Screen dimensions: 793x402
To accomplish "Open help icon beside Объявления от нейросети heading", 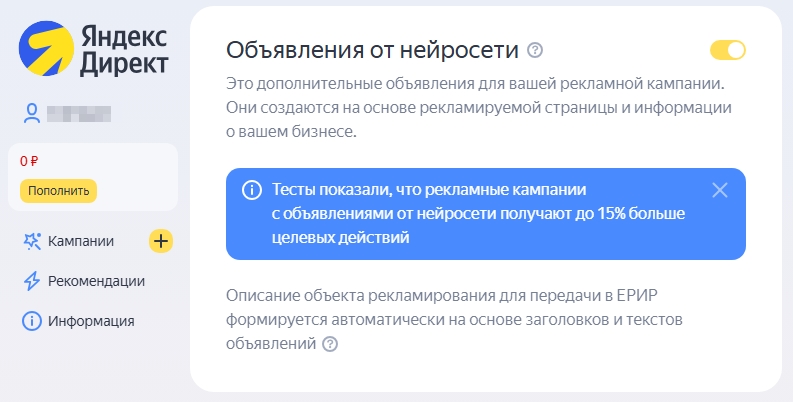I will 535,51.
